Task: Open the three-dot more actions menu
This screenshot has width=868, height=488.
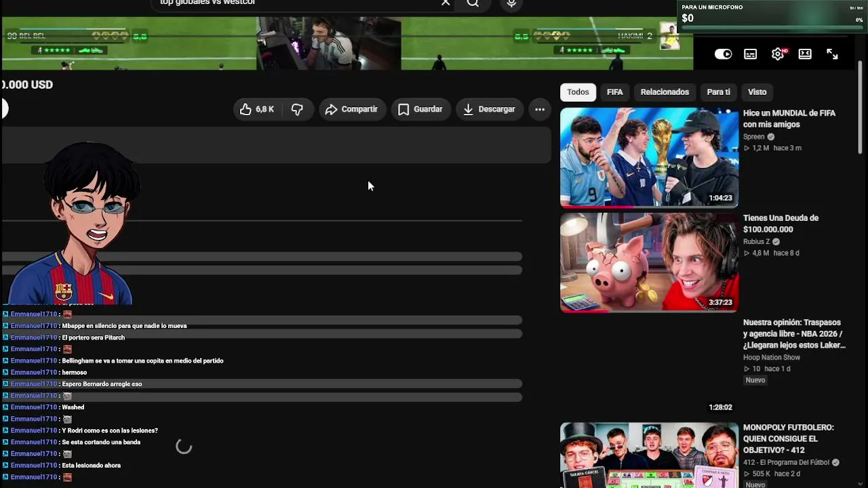Action: [x=540, y=109]
